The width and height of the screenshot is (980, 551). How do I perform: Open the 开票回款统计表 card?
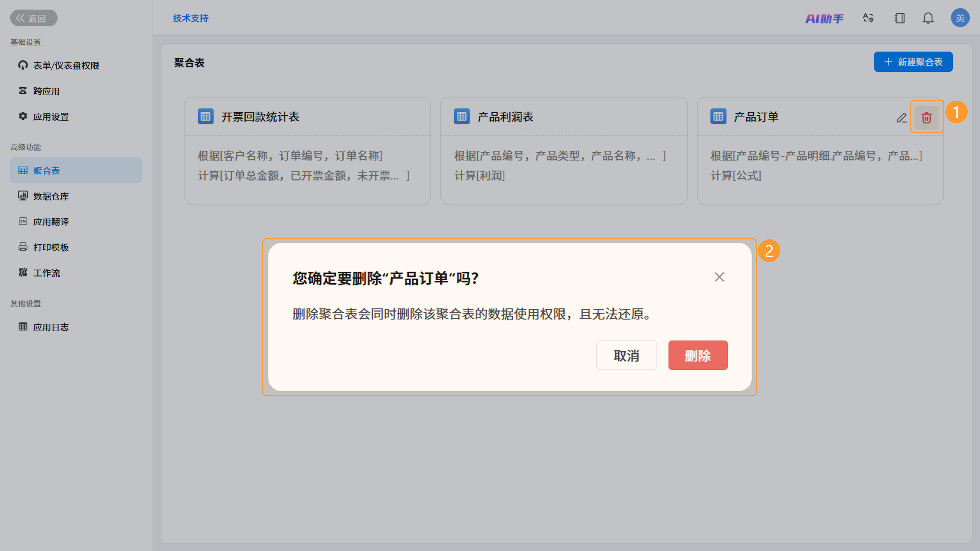tap(307, 151)
